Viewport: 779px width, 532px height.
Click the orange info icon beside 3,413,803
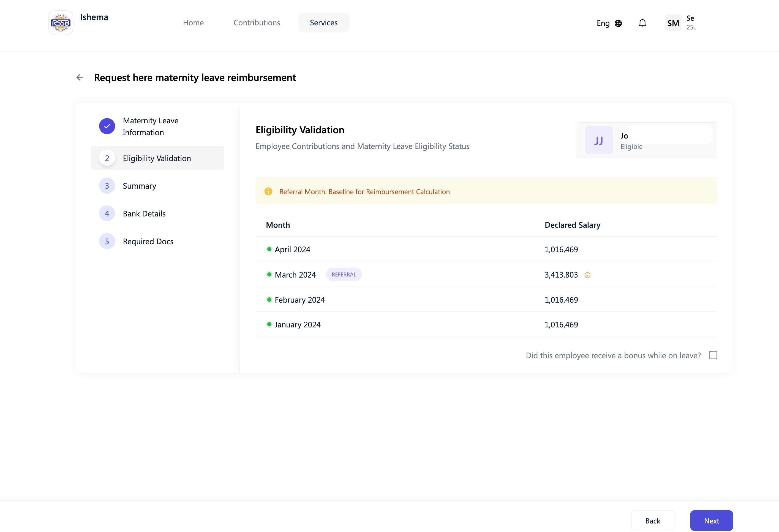point(587,275)
